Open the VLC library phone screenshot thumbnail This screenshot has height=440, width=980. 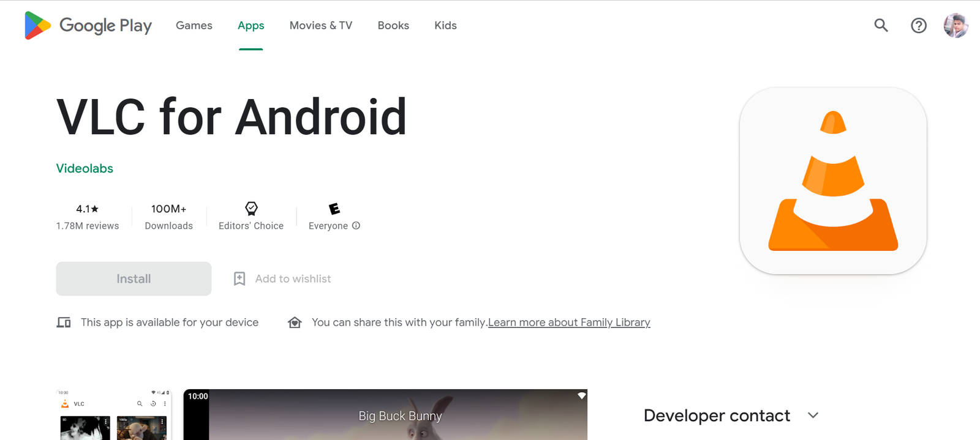[113, 414]
